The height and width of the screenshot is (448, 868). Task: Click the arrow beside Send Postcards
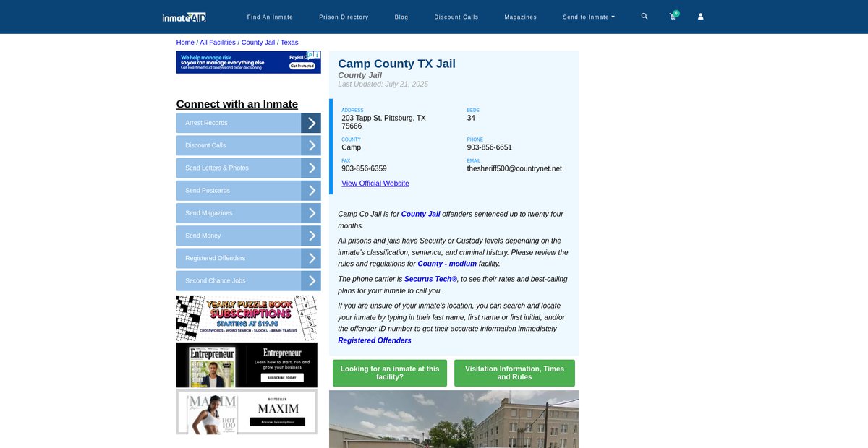click(311, 191)
